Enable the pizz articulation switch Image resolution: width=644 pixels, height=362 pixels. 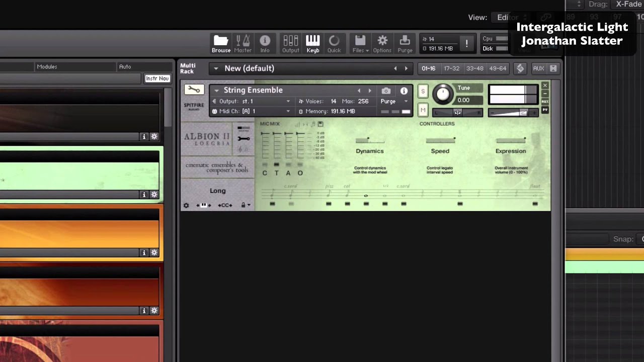pos(329,204)
